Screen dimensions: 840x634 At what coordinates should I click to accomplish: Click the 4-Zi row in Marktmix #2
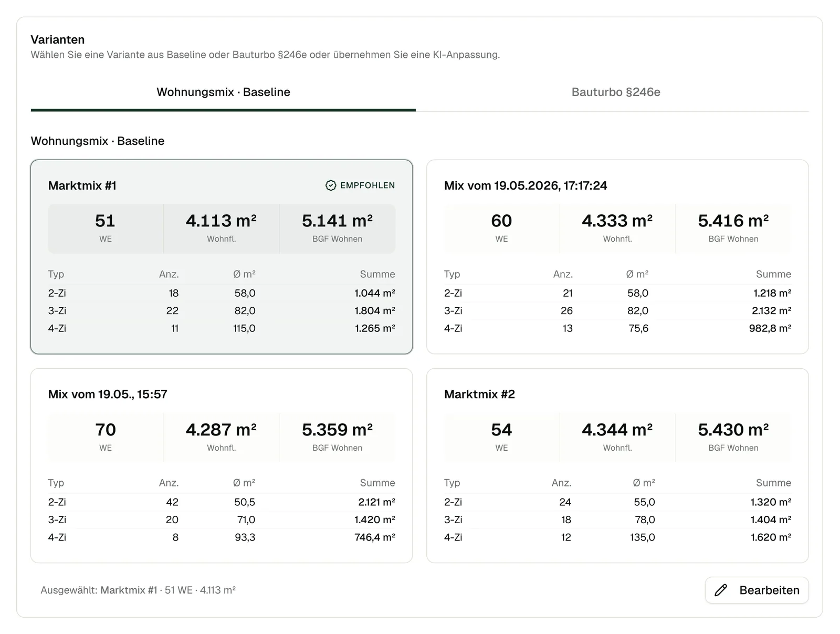pyautogui.click(x=617, y=537)
